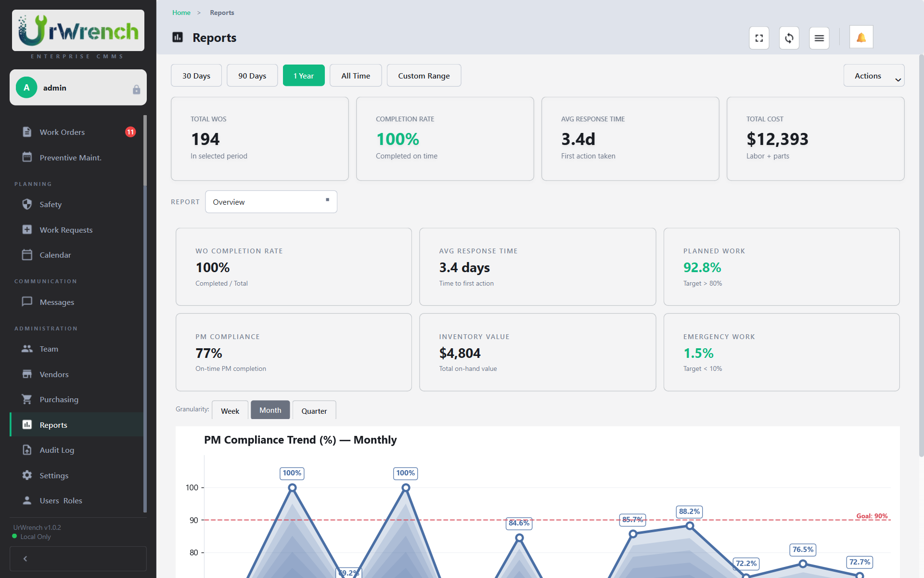Toggle the Month granularity option
This screenshot has width=924, height=578.
click(x=270, y=410)
